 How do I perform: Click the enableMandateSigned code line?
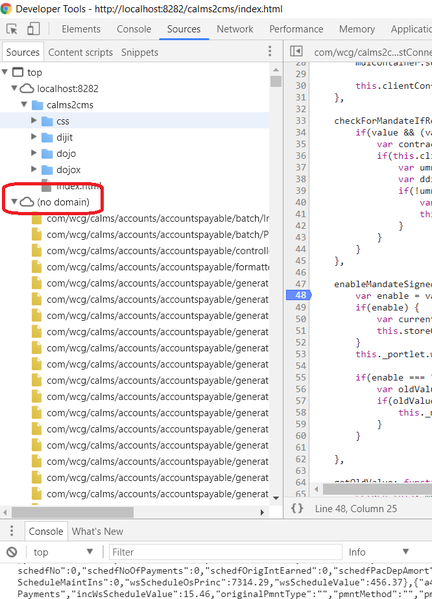click(383, 284)
